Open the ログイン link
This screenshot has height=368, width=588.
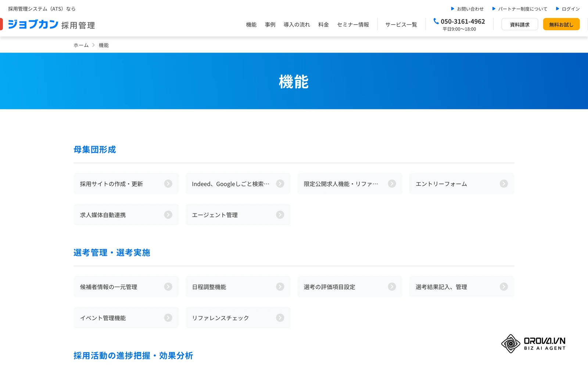coord(568,9)
